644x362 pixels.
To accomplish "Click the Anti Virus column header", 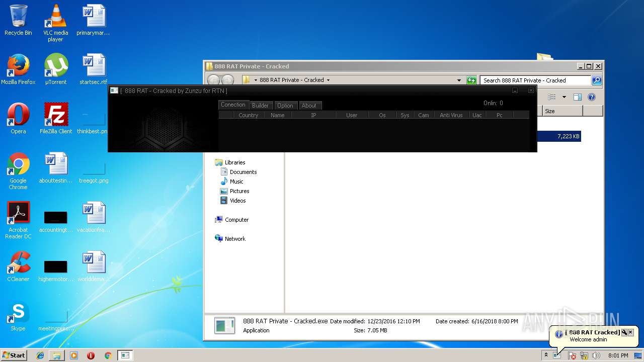I will coord(451,115).
